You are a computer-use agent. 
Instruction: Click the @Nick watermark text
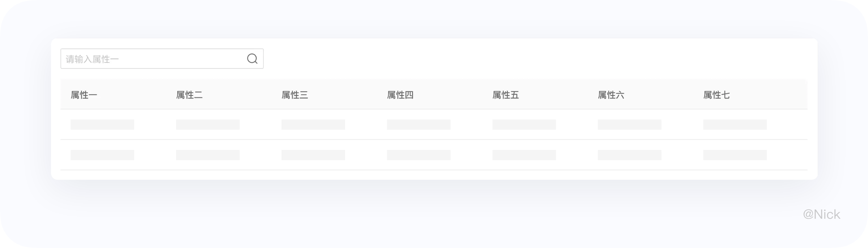pyautogui.click(x=821, y=214)
